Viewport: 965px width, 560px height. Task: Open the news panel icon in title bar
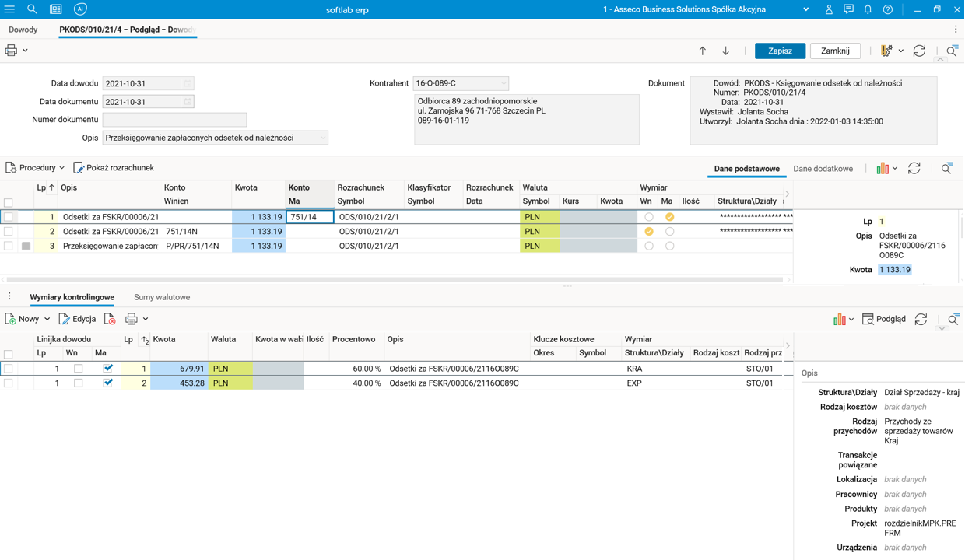(56, 9)
